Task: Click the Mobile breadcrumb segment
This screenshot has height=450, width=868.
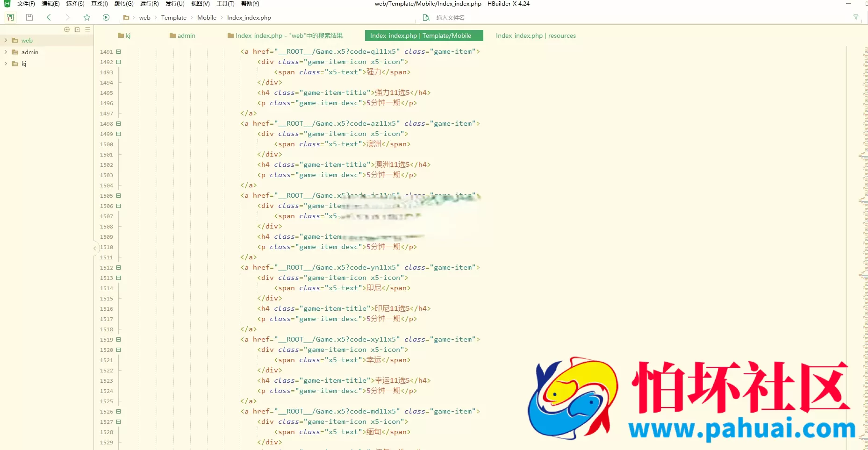Action: point(207,18)
